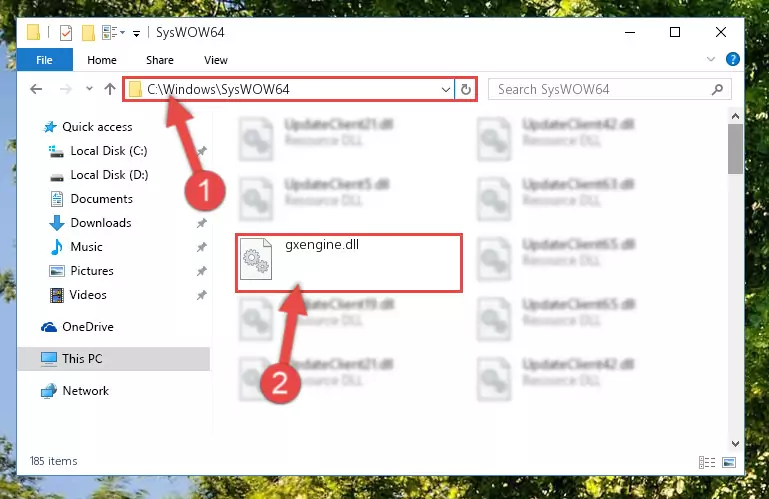Expand the address bar history dropdown
The image size is (769, 499).
445,89
